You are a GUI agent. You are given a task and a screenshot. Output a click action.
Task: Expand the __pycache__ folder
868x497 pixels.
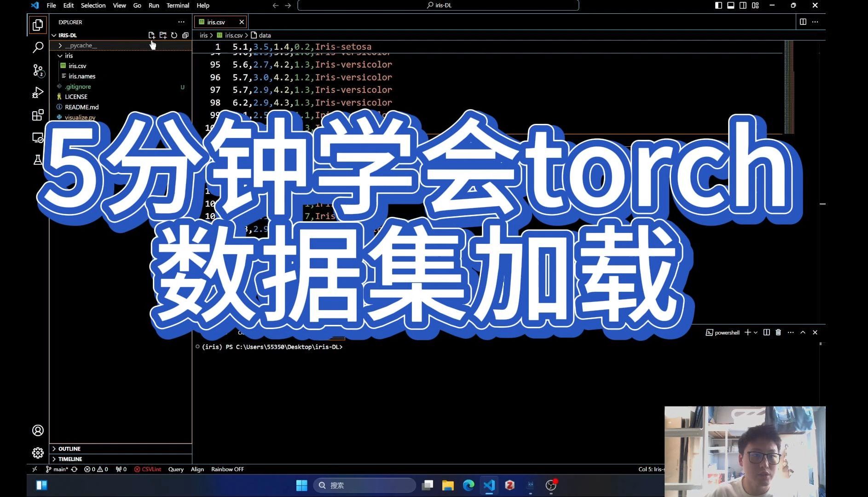[121, 46]
